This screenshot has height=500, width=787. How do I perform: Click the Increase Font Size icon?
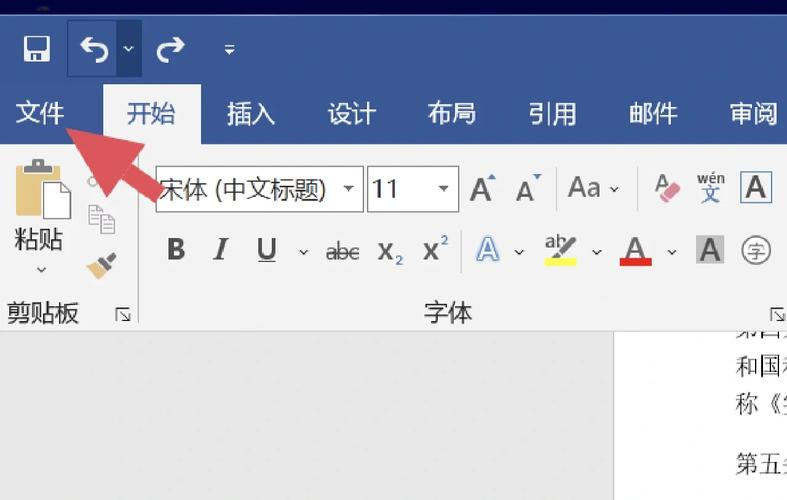click(x=483, y=188)
